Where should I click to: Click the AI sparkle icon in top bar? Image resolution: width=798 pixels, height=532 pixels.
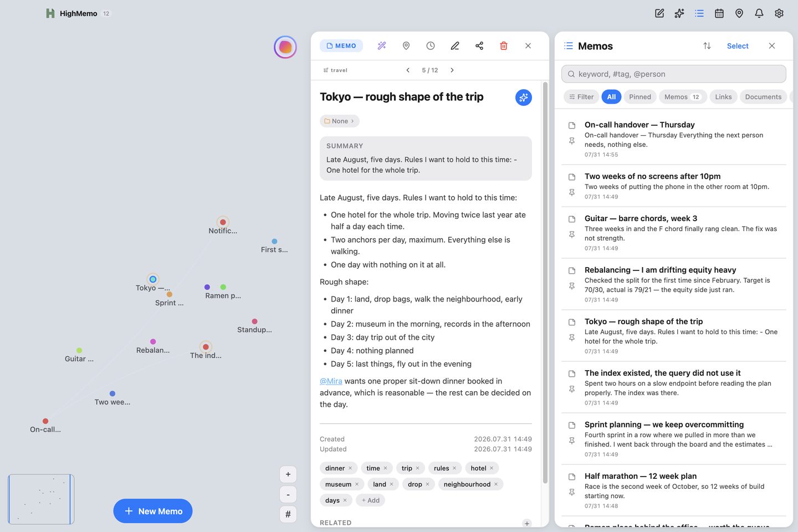(x=679, y=13)
